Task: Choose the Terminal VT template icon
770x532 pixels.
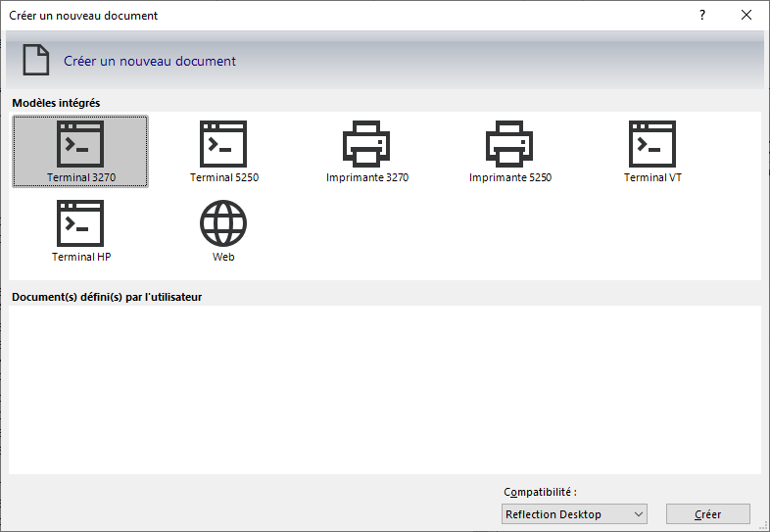Action: click(x=652, y=144)
